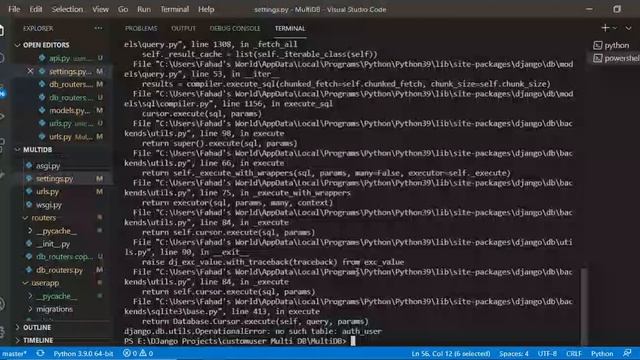Open models.py in open editors

pos(69,110)
